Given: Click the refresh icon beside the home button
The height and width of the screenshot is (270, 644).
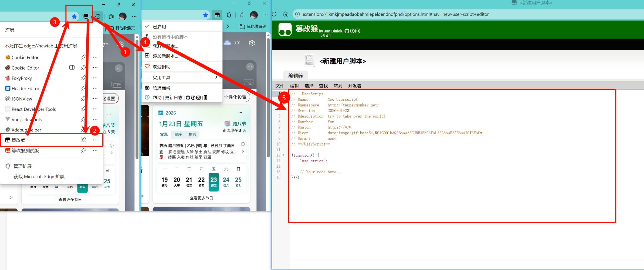Looking at the screenshot, I should [274, 14].
